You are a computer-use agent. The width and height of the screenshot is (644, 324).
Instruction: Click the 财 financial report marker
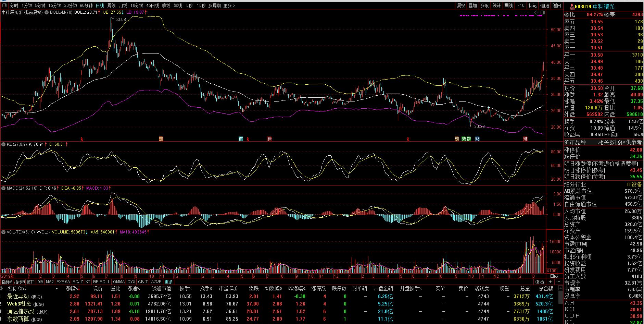pyautogui.click(x=477, y=139)
